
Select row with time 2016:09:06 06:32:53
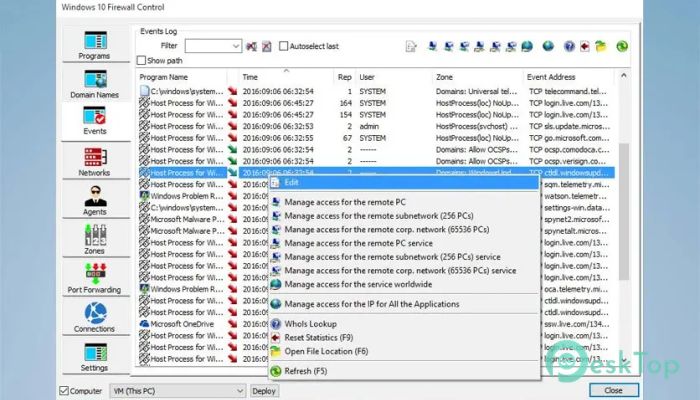376,126
